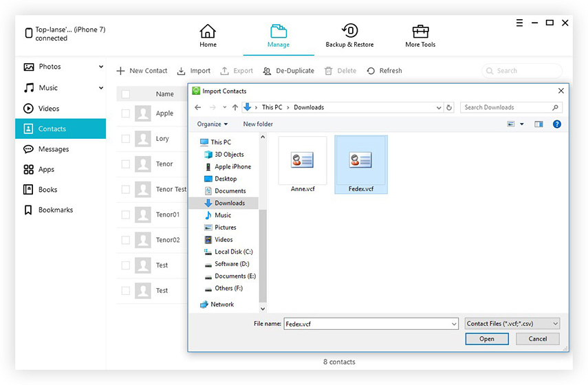This screenshot has height=385, width=588.
Task: Click the File name input field
Action: pos(367,324)
